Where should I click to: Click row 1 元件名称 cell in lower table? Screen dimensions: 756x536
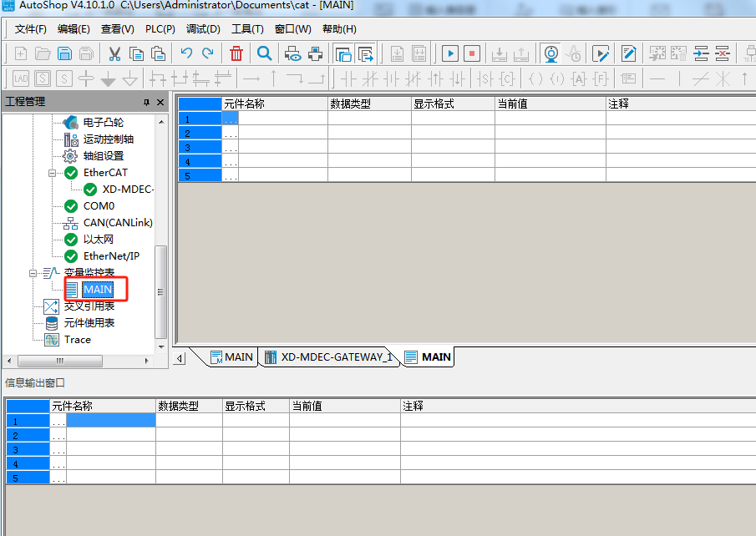[111, 421]
